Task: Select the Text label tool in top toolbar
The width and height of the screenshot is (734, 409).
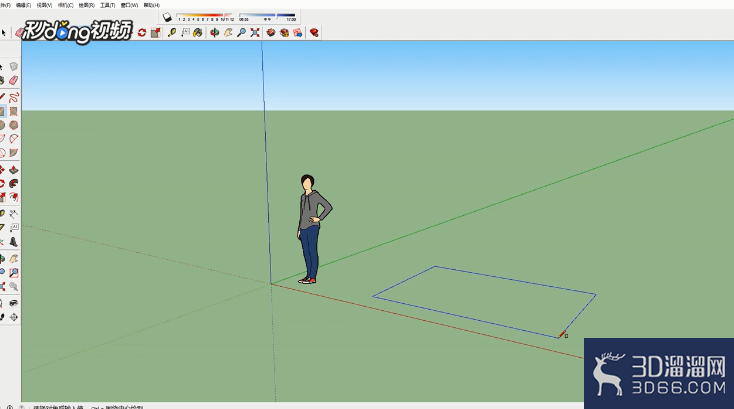Action: 185,32
